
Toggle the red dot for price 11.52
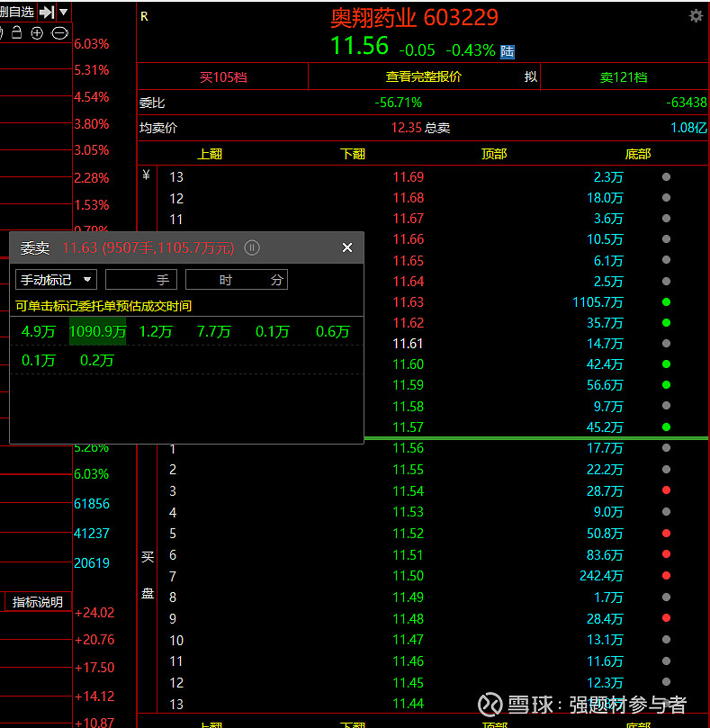[x=666, y=533]
